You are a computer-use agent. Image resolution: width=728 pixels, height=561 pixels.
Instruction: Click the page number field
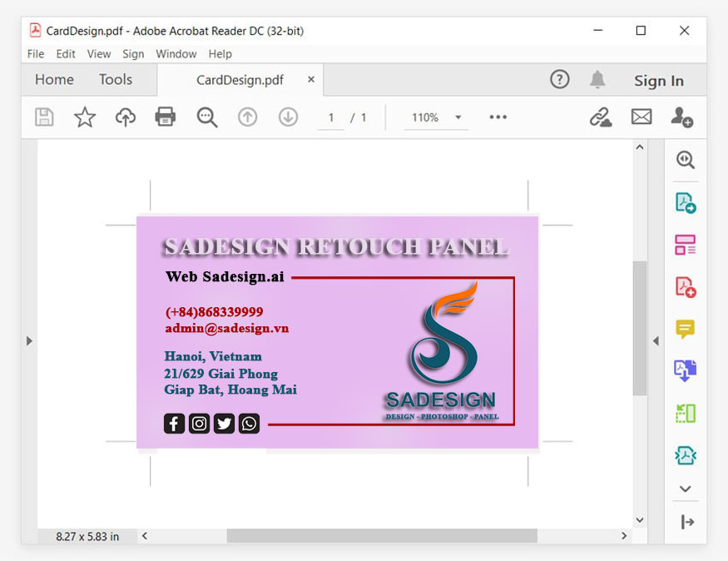(x=331, y=117)
